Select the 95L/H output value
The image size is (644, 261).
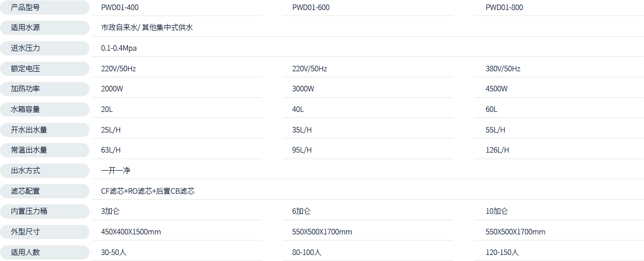tap(302, 150)
